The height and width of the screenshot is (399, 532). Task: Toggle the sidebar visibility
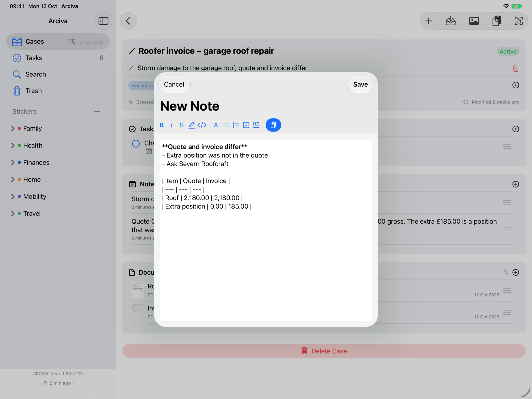pos(103,21)
